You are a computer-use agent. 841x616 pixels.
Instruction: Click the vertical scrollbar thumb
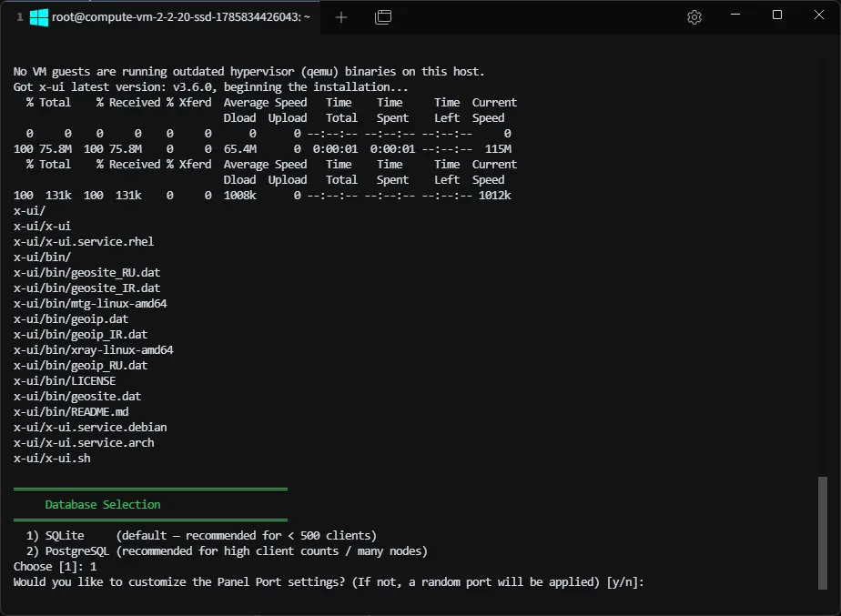(x=822, y=533)
